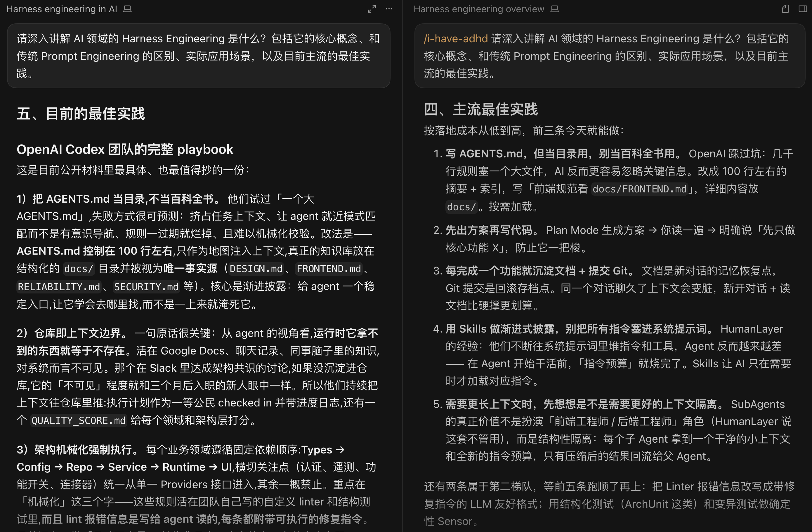Click the SECURITY.md inline code tag
Viewport: 812px width, 532px height.
(x=146, y=287)
